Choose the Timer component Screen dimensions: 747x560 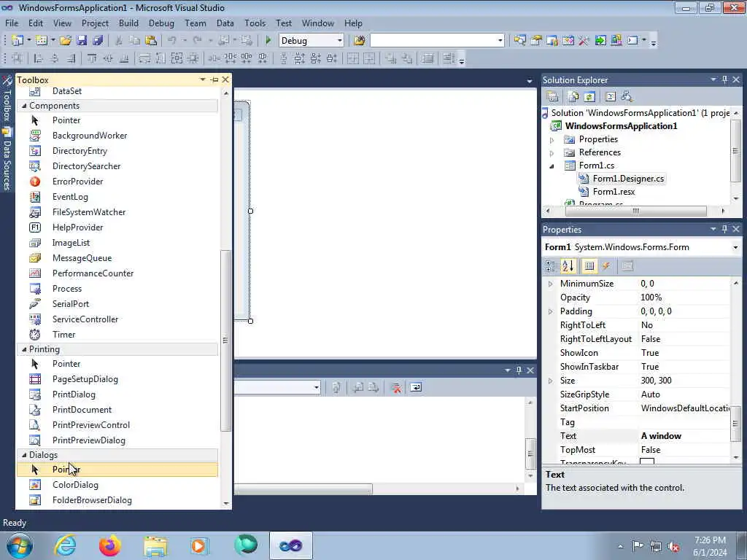pos(64,334)
